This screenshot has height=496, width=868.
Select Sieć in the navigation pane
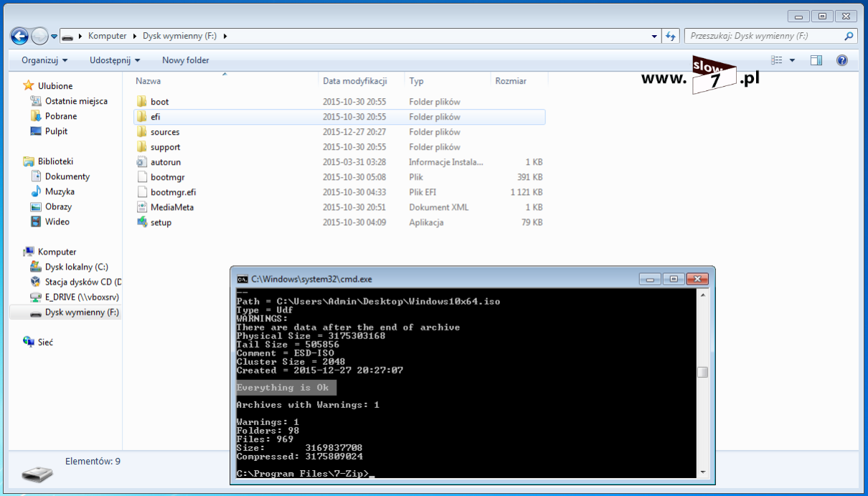coord(45,342)
